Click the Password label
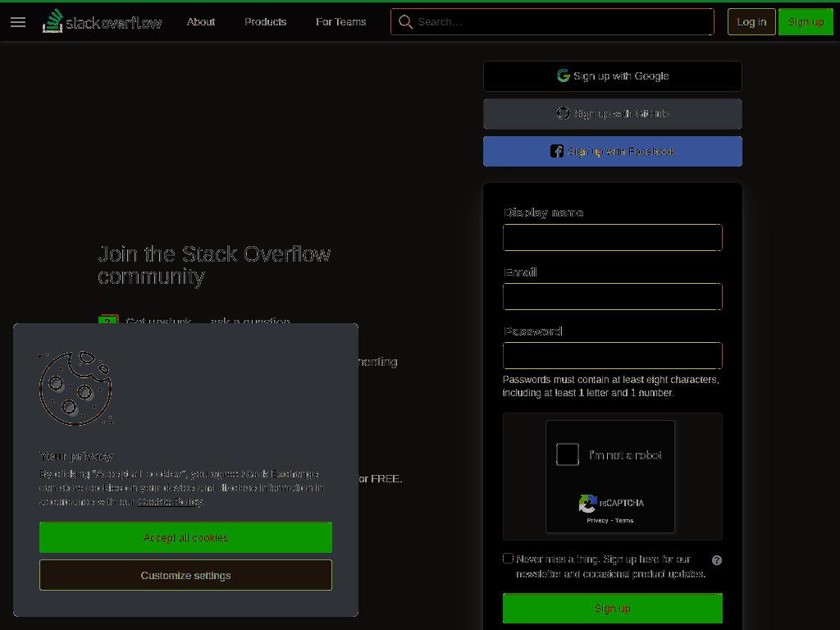 click(x=533, y=331)
